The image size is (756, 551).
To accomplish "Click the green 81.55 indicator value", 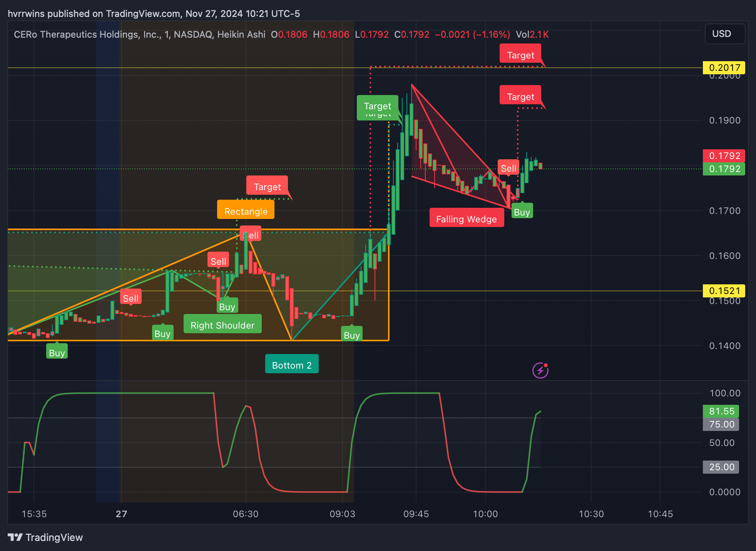I will pos(721,411).
